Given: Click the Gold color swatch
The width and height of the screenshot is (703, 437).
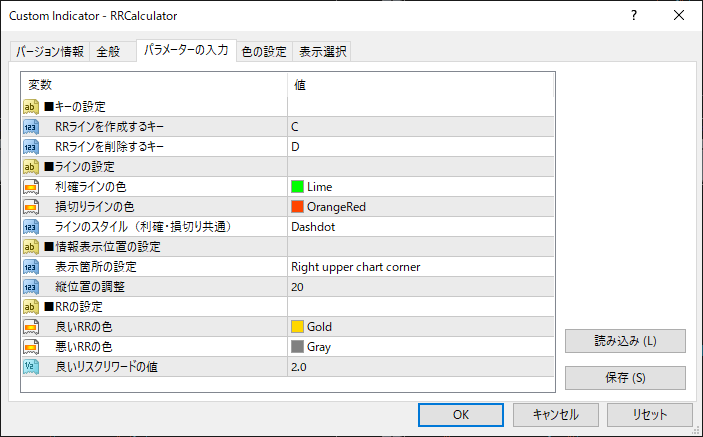Looking at the screenshot, I should [x=297, y=327].
